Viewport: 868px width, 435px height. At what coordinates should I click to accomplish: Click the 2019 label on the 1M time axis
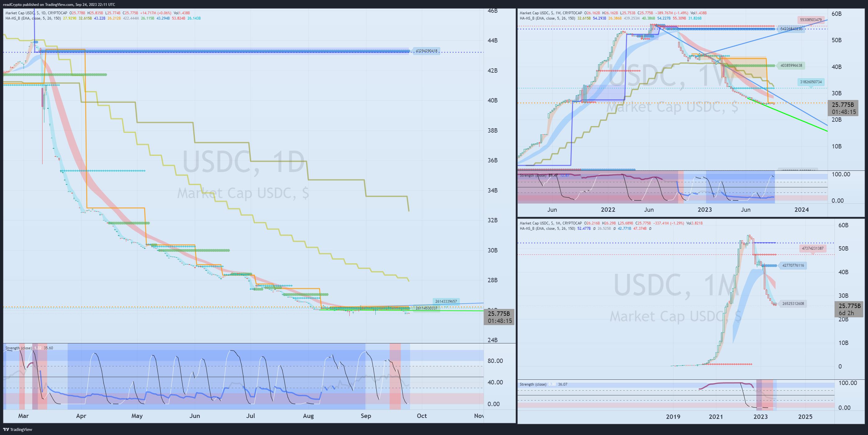[673, 417]
